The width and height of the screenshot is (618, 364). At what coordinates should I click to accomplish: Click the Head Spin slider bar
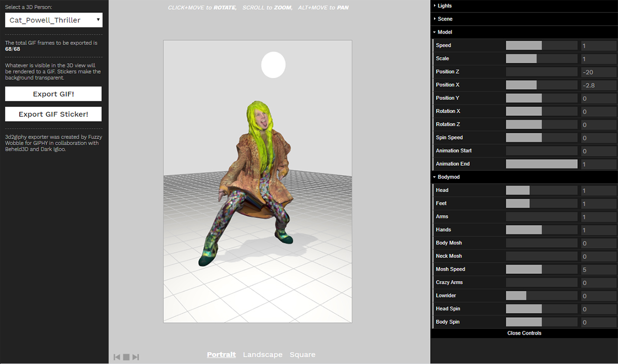click(541, 309)
